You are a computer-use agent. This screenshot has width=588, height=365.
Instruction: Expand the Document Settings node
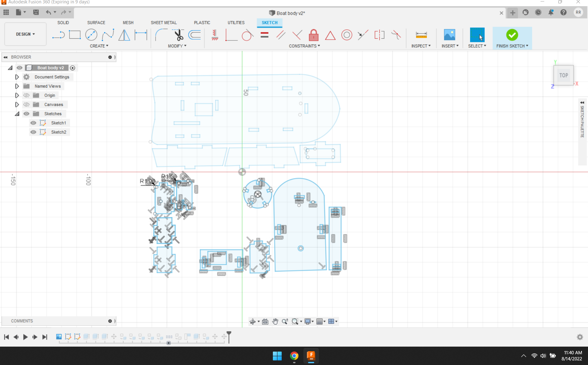(x=17, y=77)
